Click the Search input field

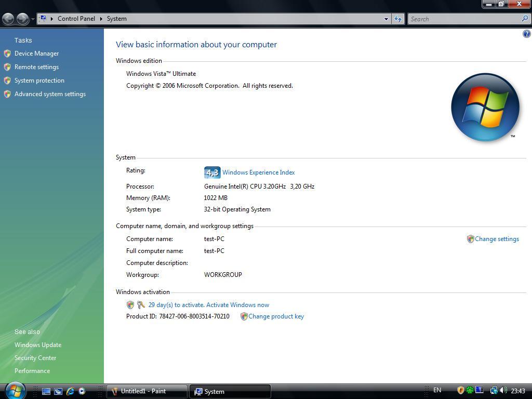(465, 19)
